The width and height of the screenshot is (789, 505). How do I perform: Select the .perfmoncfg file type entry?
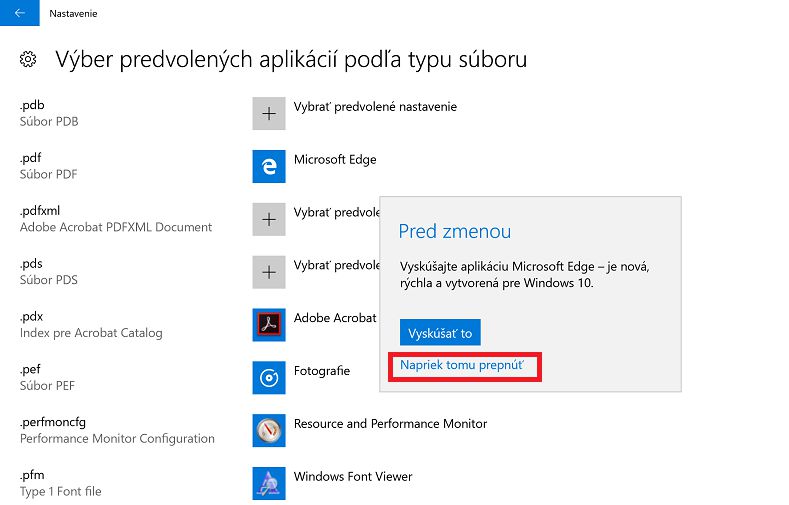[x=117, y=430]
